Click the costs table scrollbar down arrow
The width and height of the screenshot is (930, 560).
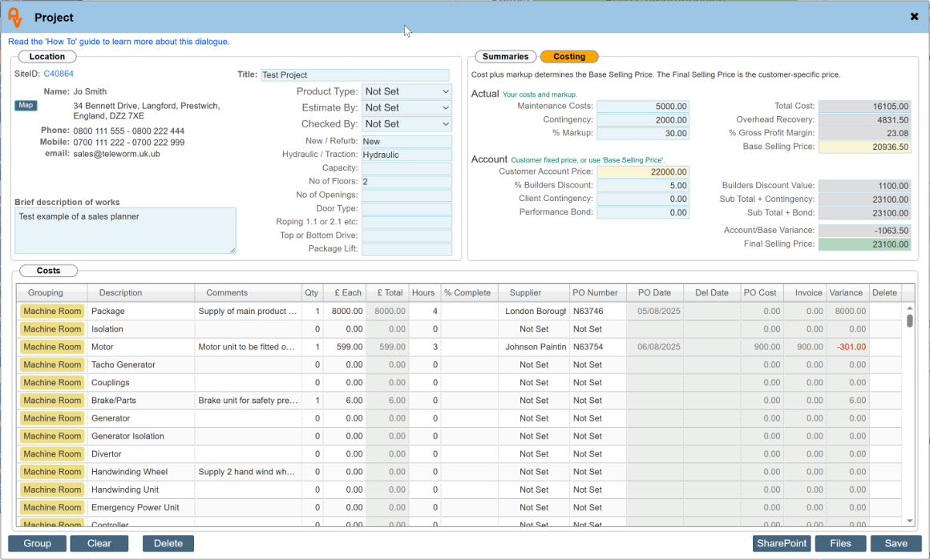pyautogui.click(x=910, y=521)
